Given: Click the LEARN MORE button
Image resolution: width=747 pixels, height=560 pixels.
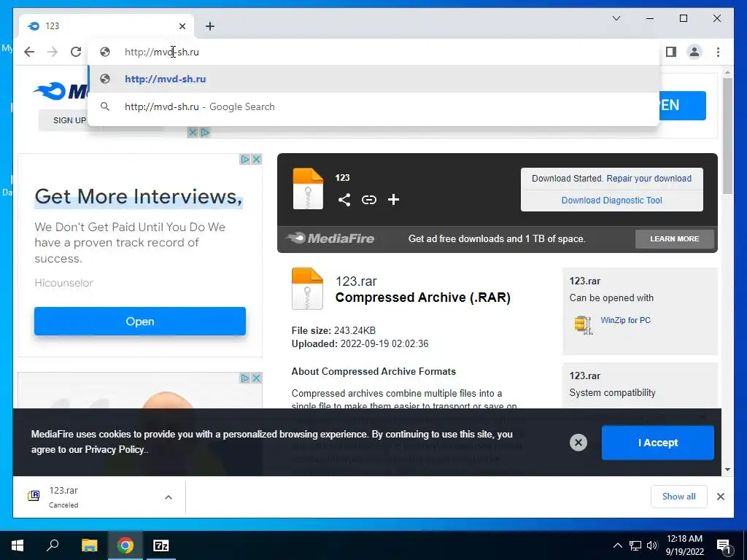Looking at the screenshot, I should (x=675, y=239).
